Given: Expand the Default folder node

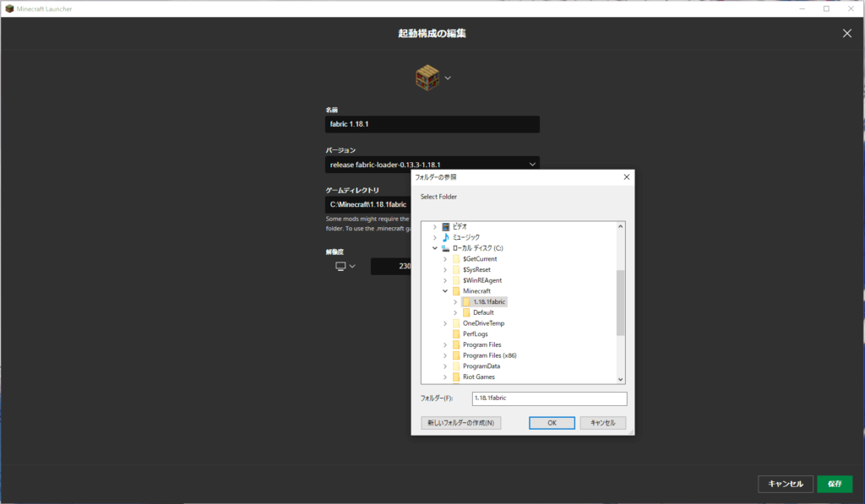Looking at the screenshot, I should pyautogui.click(x=455, y=312).
